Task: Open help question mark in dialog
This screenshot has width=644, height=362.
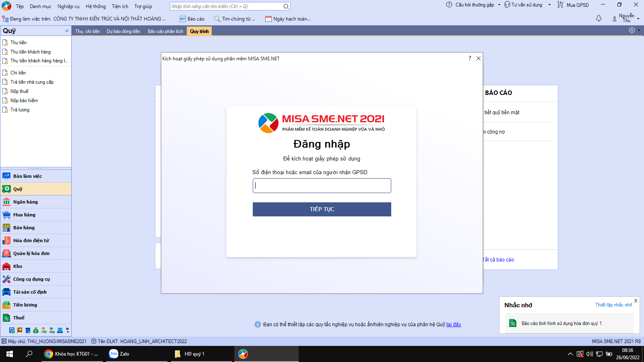Action: click(x=470, y=58)
